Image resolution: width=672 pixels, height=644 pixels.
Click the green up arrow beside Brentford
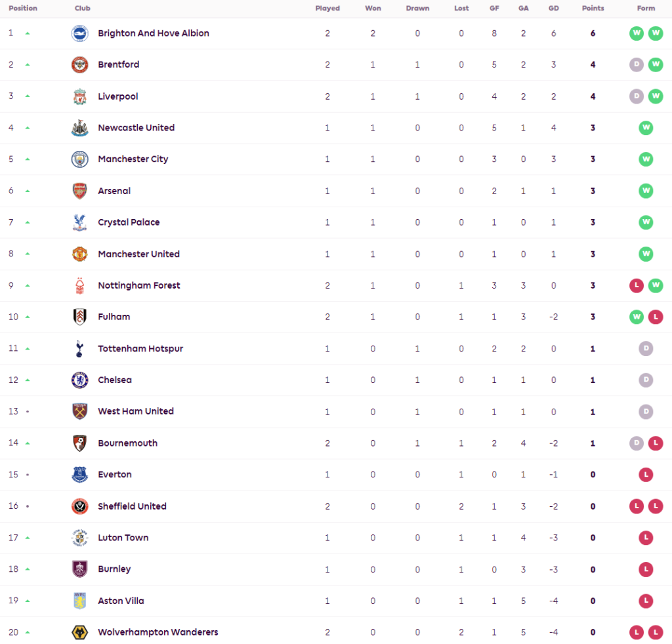tap(28, 65)
